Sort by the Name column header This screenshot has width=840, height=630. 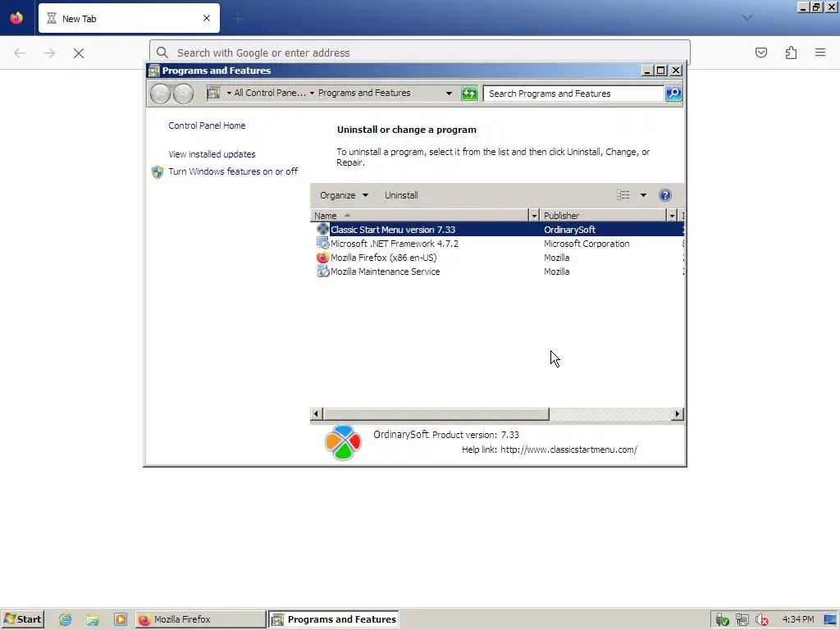pyautogui.click(x=419, y=216)
